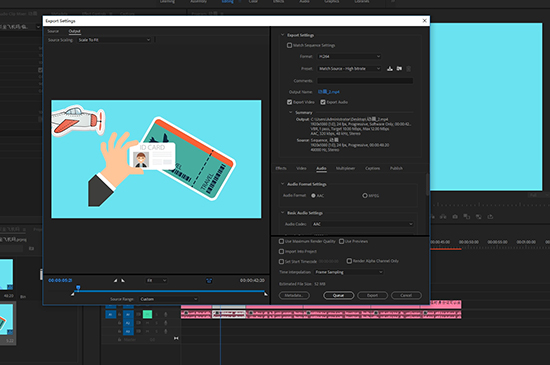Mute track A1 in the timeline
Screen dimensions: 550x365
148,314
